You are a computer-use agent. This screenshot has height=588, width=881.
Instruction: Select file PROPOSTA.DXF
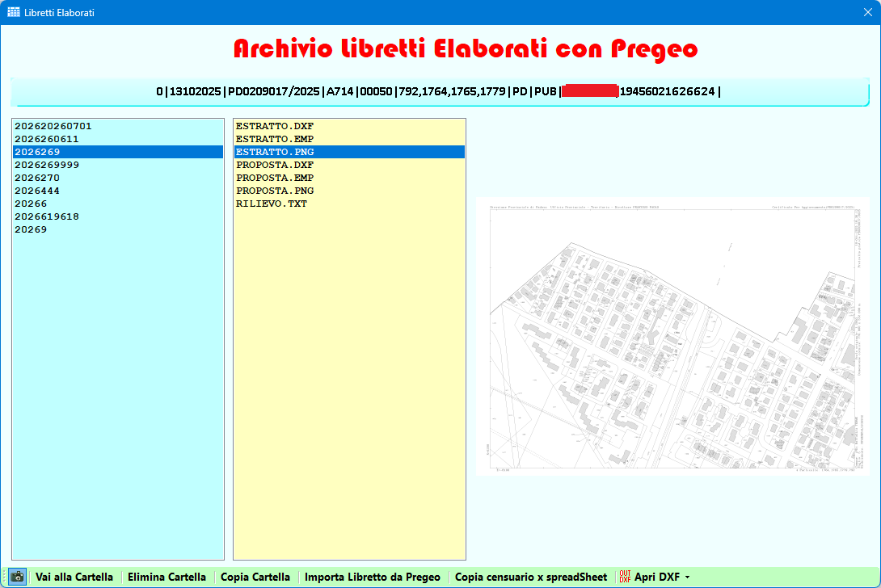click(349, 165)
